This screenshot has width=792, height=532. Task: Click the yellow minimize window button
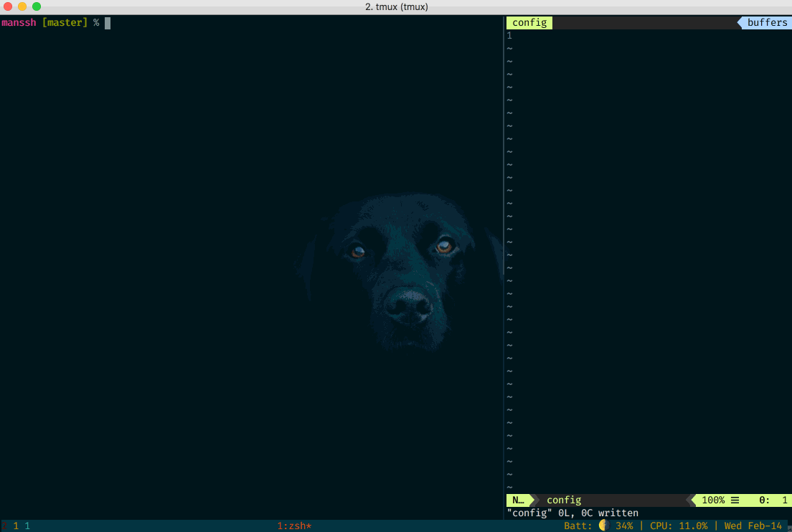[22, 6]
